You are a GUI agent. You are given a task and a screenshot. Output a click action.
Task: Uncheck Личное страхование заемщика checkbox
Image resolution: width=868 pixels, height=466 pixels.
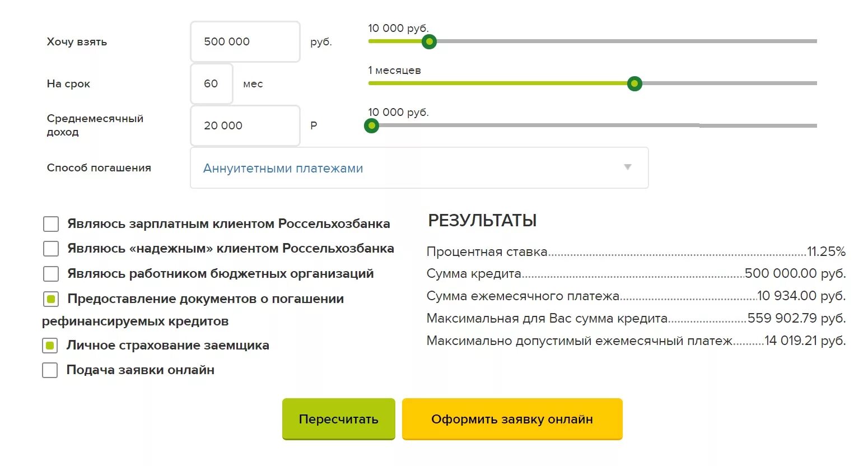pyautogui.click(x=50, y=346)
